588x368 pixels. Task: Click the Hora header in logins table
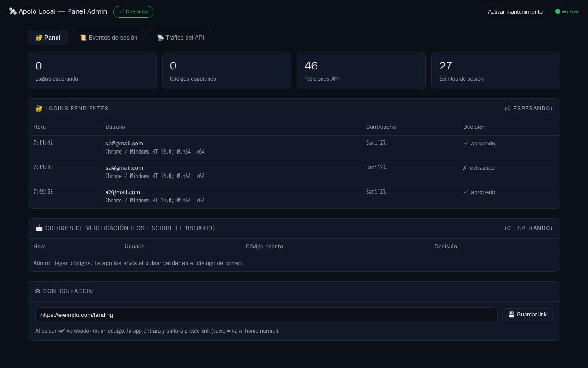(40, 127)
